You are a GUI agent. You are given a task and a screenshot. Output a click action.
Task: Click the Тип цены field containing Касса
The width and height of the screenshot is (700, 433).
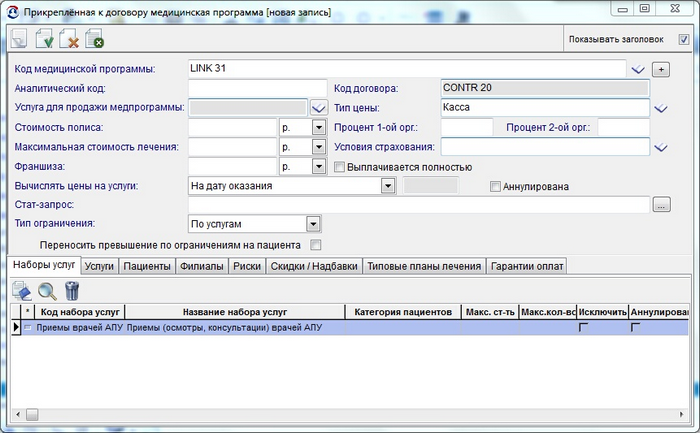pyautogui.click(x=545, y=108)
